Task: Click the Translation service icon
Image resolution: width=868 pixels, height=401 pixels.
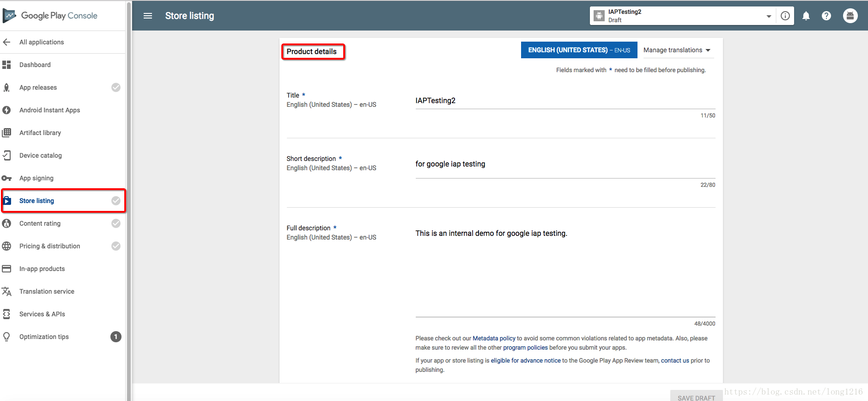Action: (6, 291)
